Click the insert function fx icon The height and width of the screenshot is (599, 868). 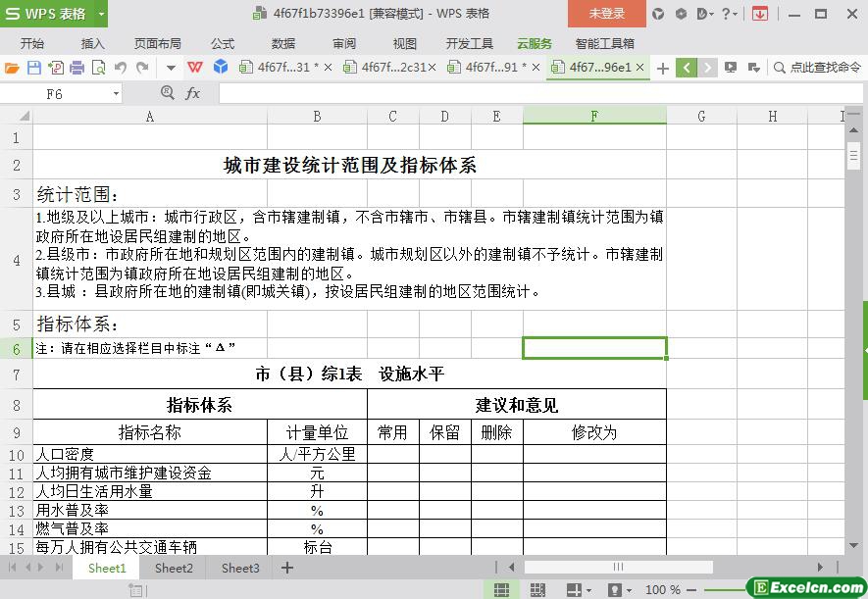[x=192, y=93]
